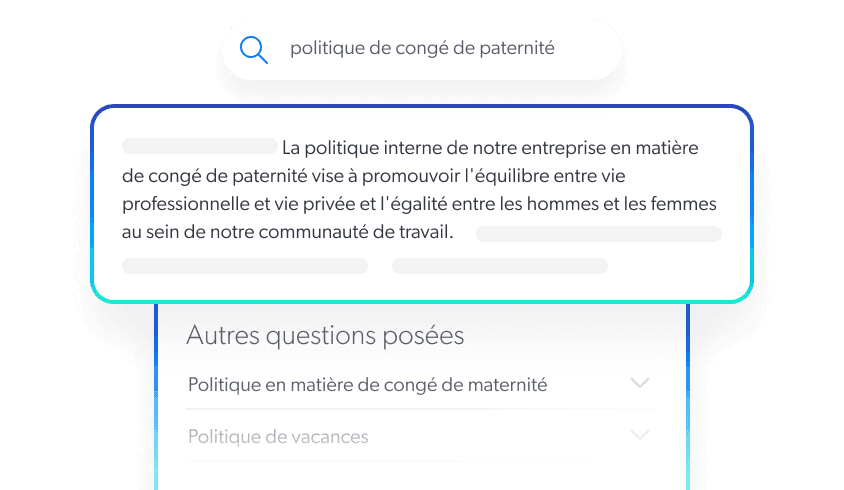
Task: Click the "Autres questions posées" heading
Action: [x=325, y=336]
